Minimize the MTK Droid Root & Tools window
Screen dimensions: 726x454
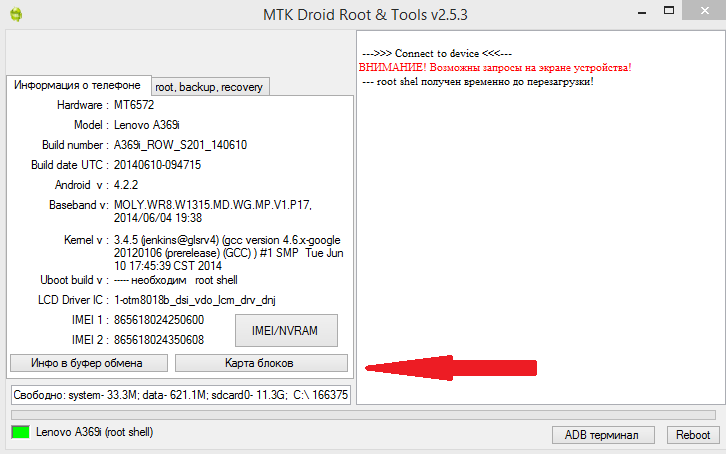(642, 12)
